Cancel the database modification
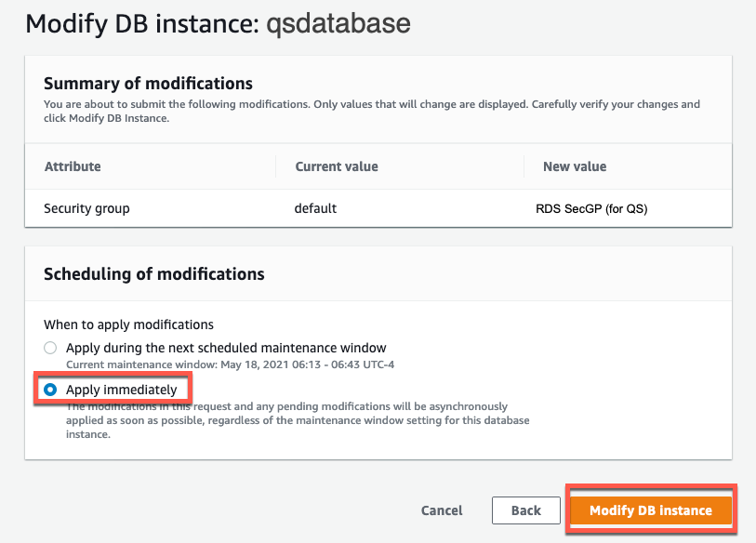Screen dimensions: 756x543 (x=442, y=510)
